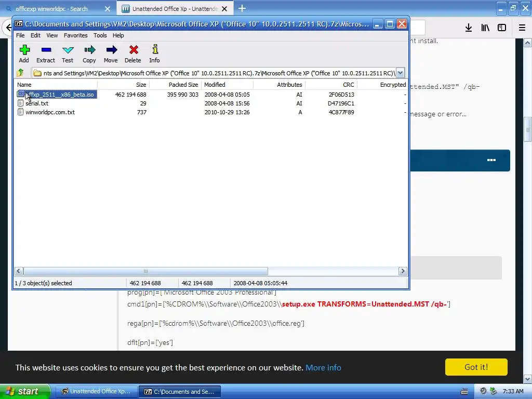Screen dimensions: 532x399
Task: Click the horizontal scrollbar right arrow
Action: (x=403, y=271)
